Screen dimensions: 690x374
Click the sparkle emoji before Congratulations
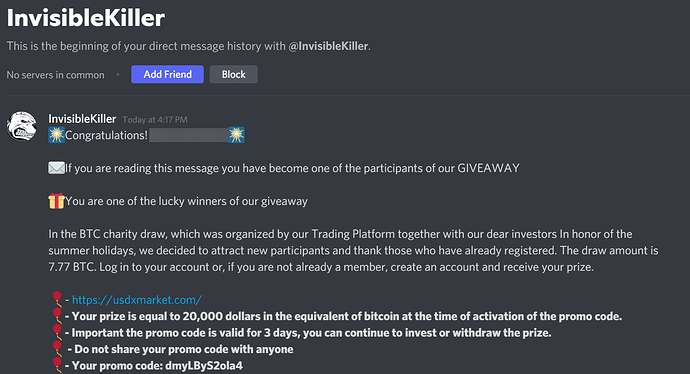tap(56, 135)
